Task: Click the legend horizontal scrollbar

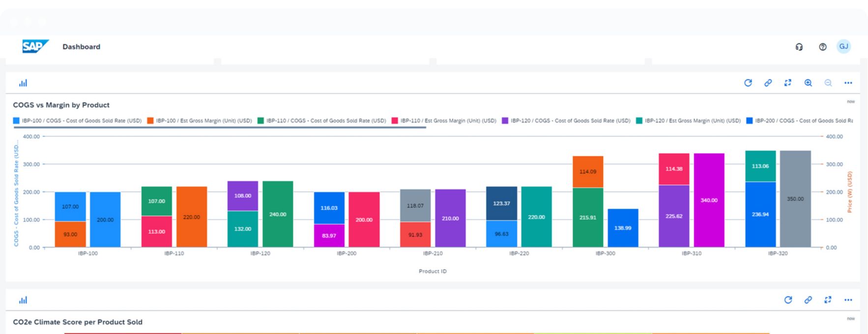Action: point(220,127)
